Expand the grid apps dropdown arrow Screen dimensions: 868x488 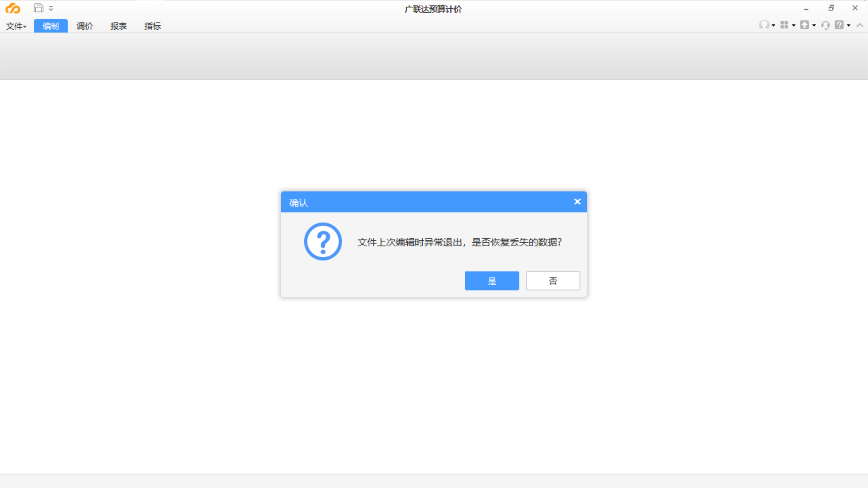click(794, 26)
